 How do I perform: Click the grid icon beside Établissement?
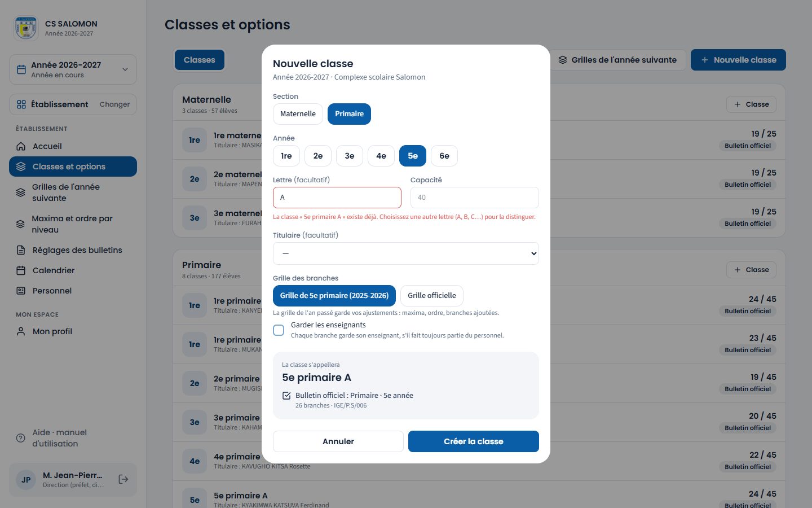[21, 104]
